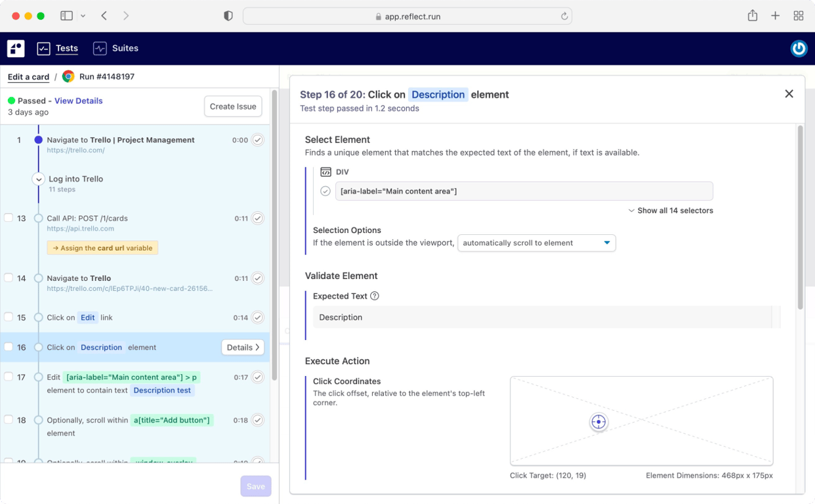Click the Save button
The image size is (815, 504).
point(256,486)
